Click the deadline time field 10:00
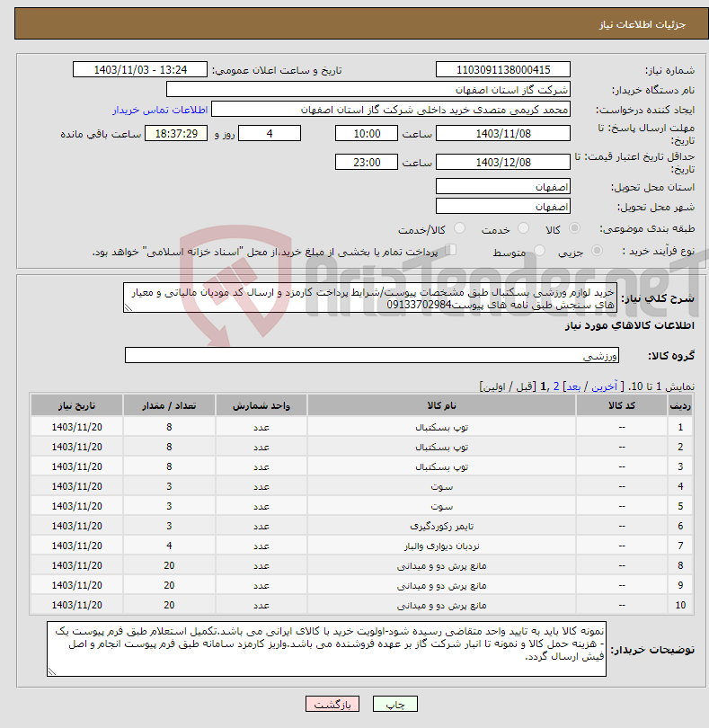The height and width of the screenshot is (728, 709). [x=367, y=134]
